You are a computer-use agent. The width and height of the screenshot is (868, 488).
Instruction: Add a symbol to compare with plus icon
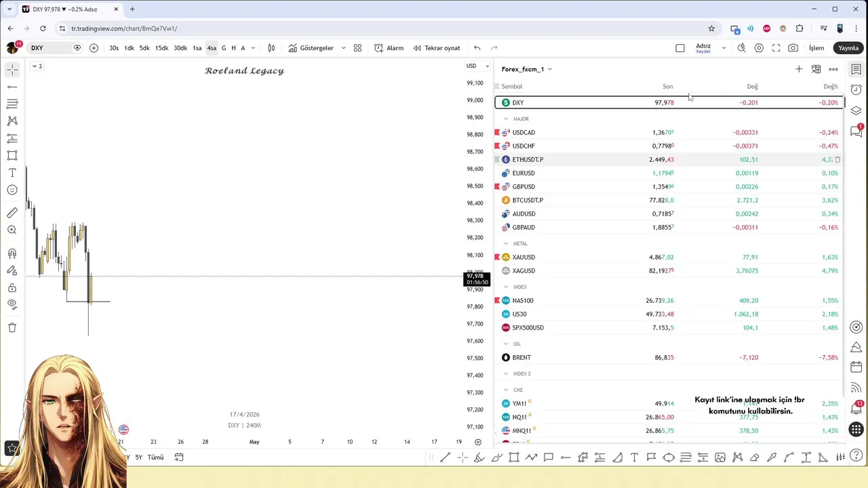coord(94,48)
